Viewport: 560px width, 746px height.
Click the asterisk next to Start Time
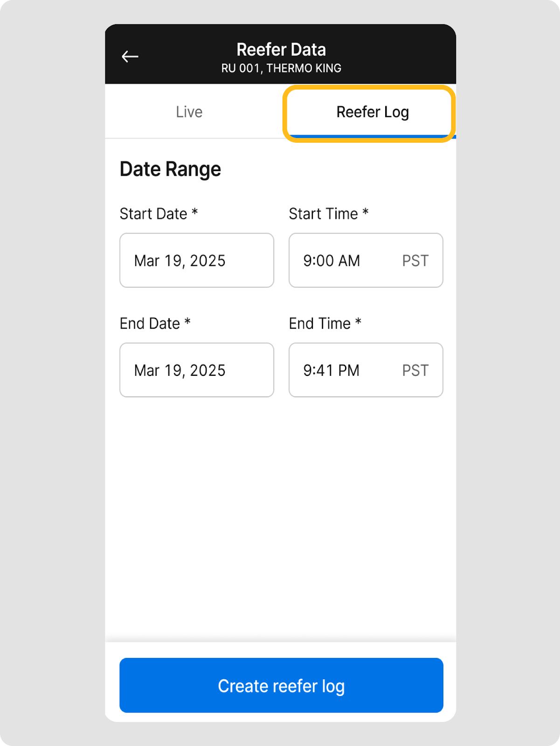pyautogui.click(x=366, y=212)
